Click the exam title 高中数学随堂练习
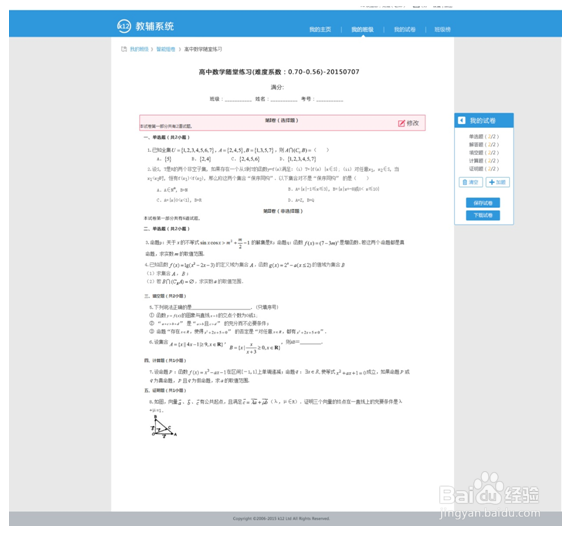573x533 pixels. (x=279, y=72)
